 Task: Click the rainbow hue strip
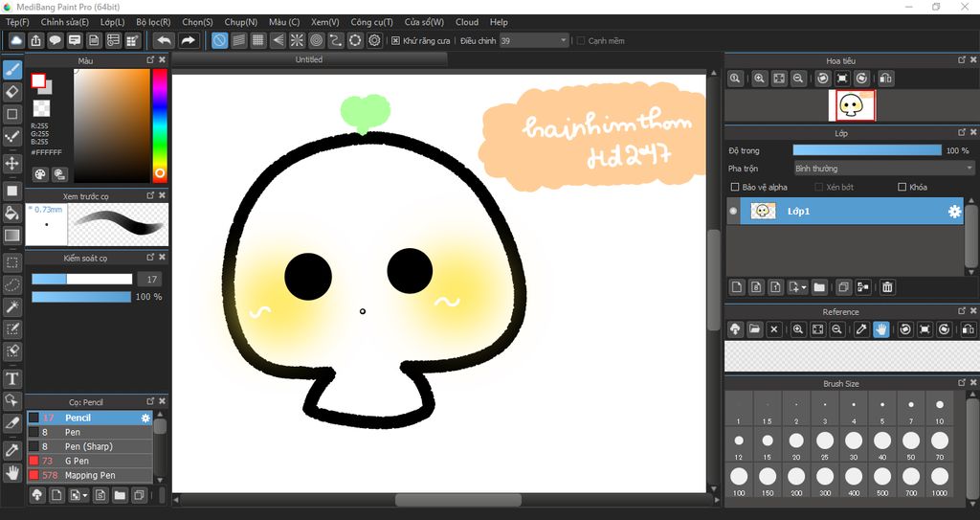[x=160, y=124]
